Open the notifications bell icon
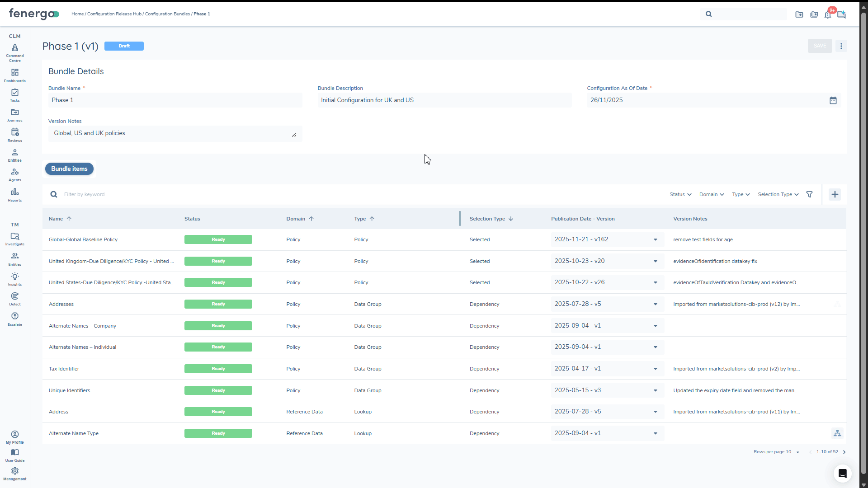 coord(828,14)
